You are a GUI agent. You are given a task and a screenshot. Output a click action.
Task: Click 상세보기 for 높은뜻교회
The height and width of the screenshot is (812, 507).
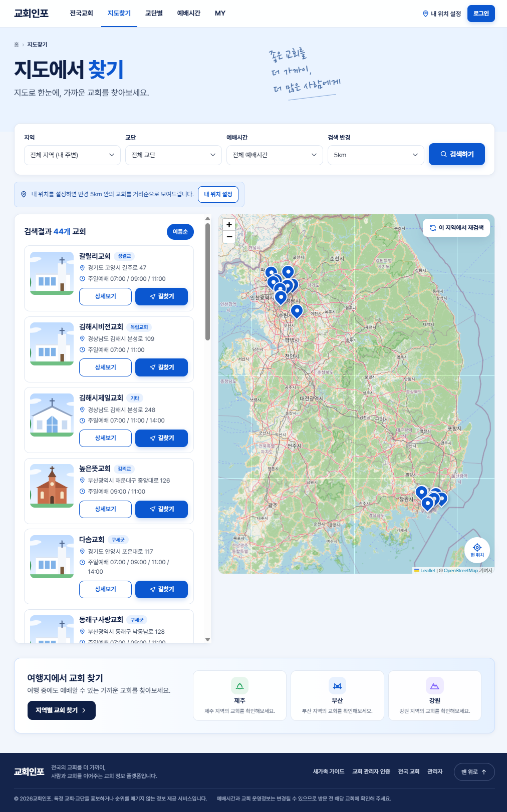[105, 509]
